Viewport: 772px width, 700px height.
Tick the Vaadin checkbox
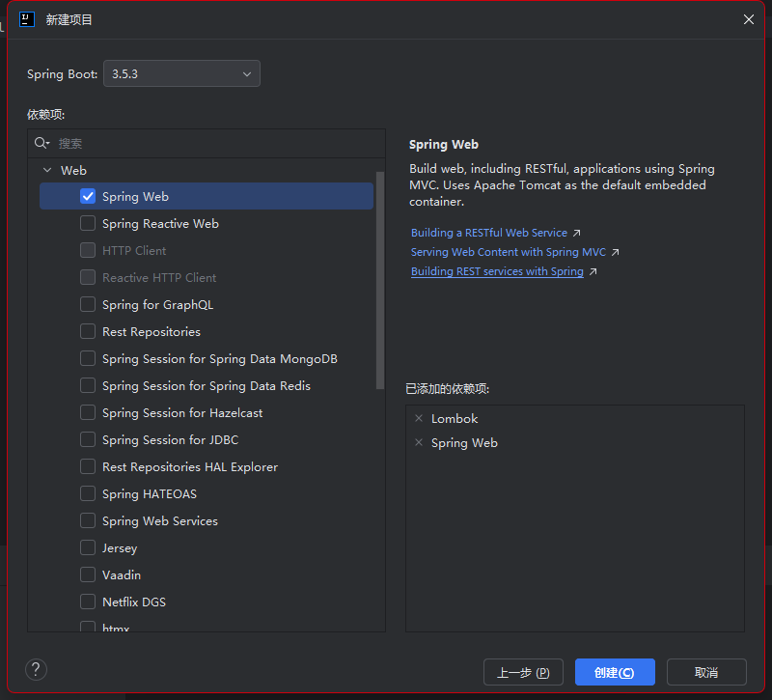click(88, 574)
